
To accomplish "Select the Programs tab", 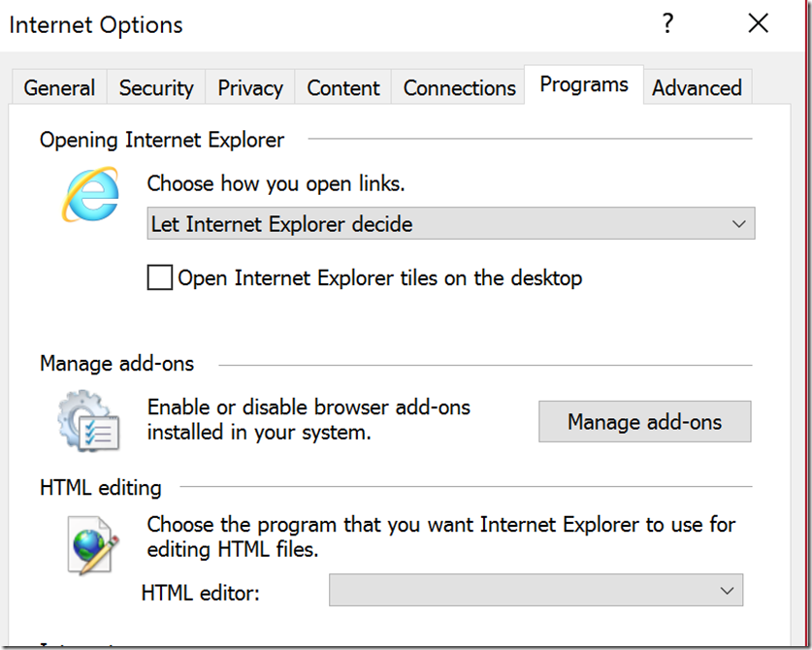I will click(x=584, y=85).
